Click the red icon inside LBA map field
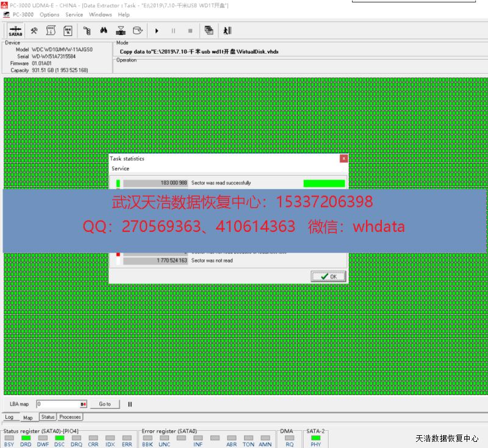 83,404
